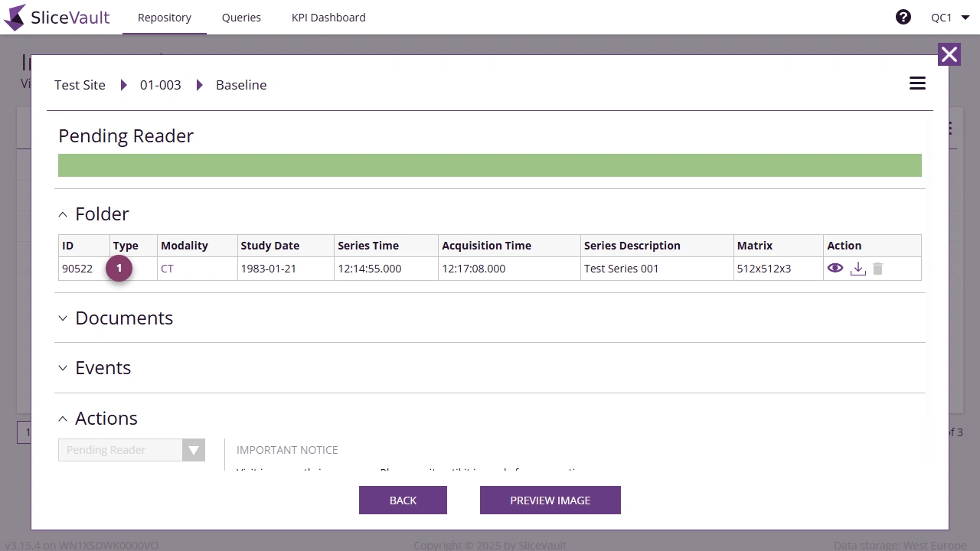Expand the Events section
The image size is (980, 551).
pos(63,368)
